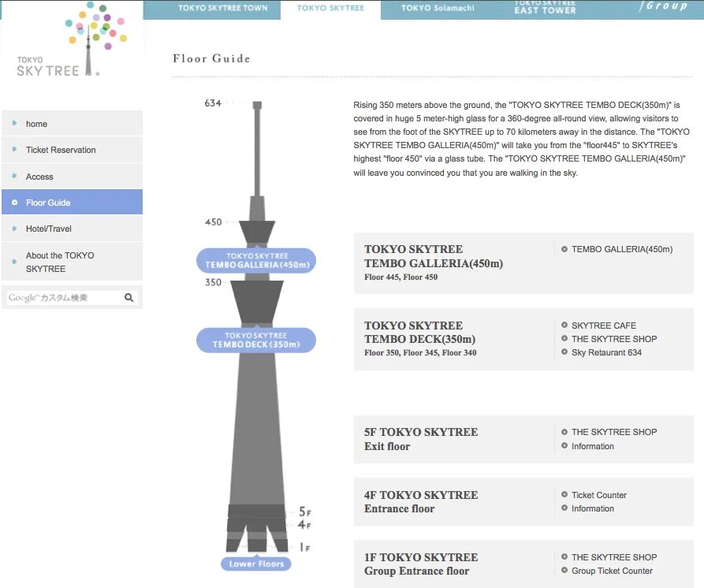This screenshot has width=704, height=588.
Task: Click the TEMBO DECK(350m) bubble on tower
Action: pos(256,341)
